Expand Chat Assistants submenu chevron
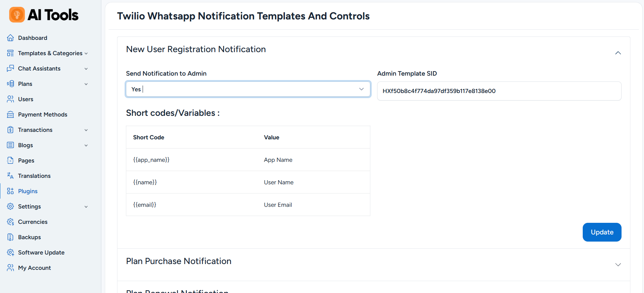 86,69
